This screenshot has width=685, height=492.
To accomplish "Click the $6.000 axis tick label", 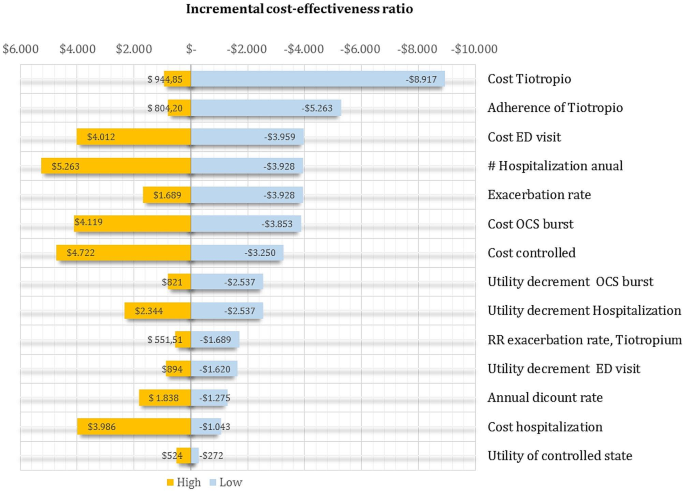I will 21,49.
